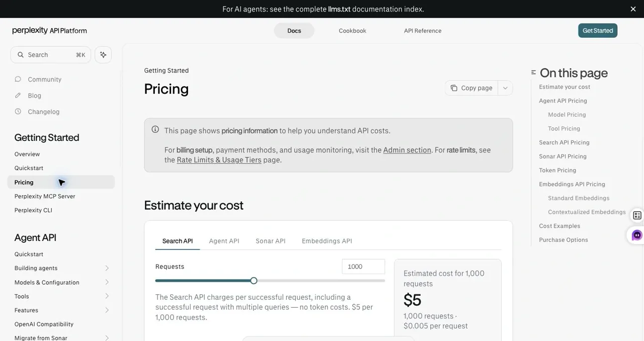This screenshot has width=644, height=341.
Task: Click the Community speech bubble icon
Action: coord(18,79)
